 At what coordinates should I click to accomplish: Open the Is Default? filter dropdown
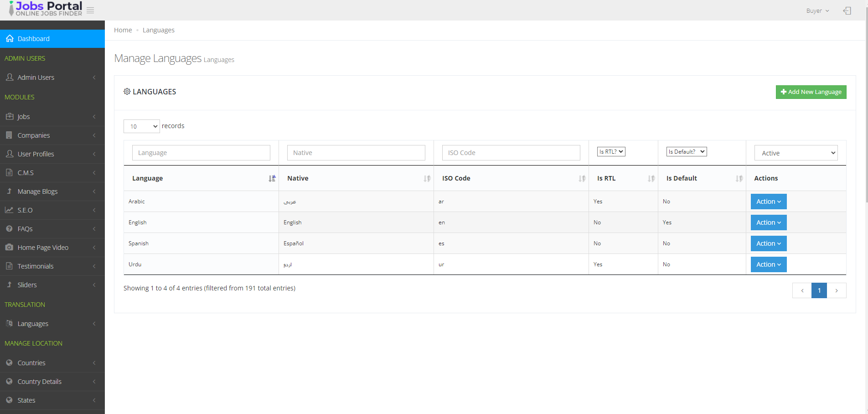coord(686,152)
